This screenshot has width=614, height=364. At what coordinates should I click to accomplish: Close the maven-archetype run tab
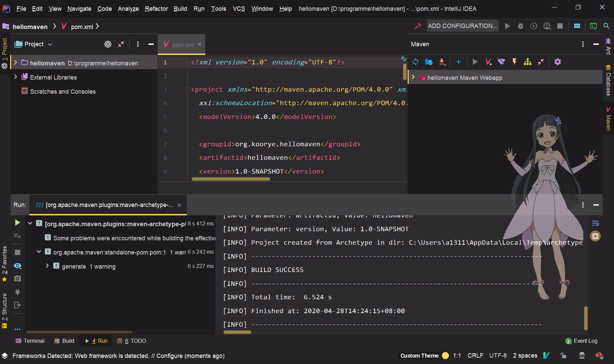pyautogui.click(x=179, y=205)
